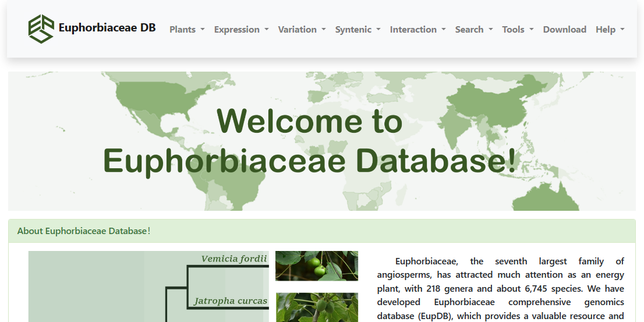Viewport: 644px width, 322px height.
Task: Open the Variation menu
Action: [x=301, y=30]
